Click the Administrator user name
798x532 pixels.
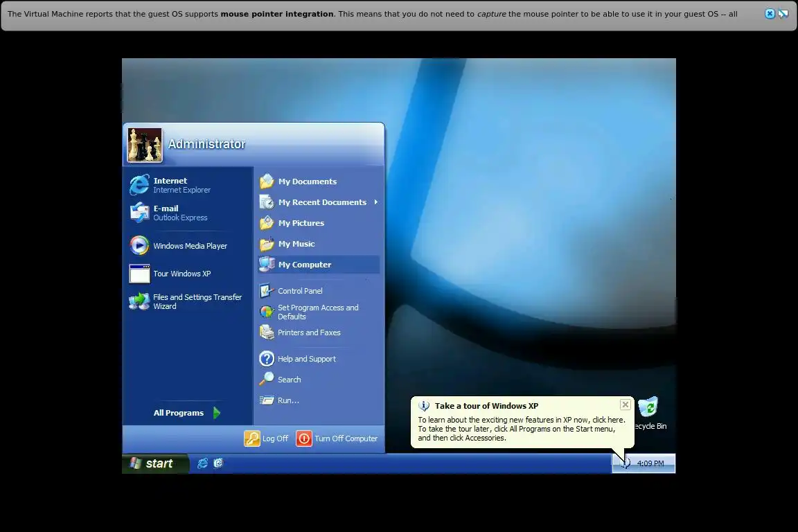(x=206, y=144)
